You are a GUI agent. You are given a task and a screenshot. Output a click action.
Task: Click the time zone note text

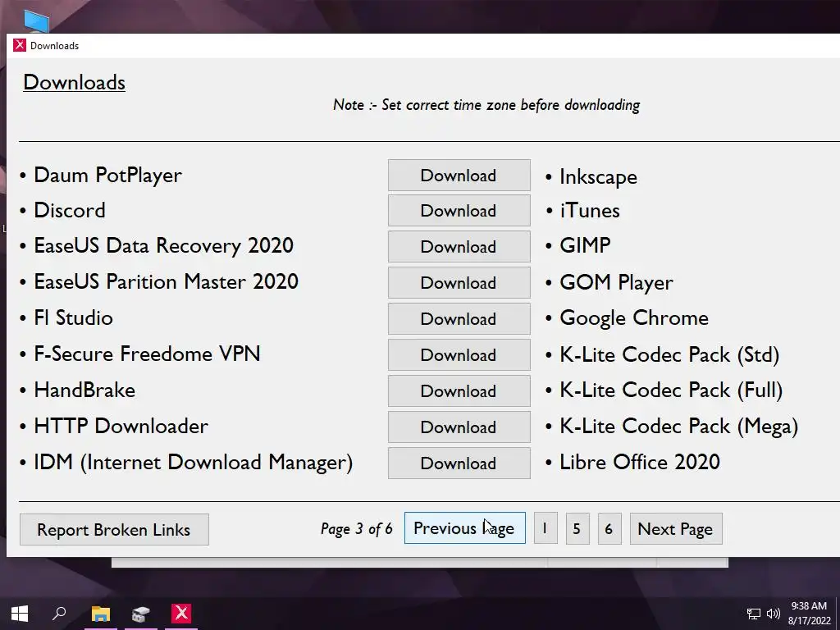[486, 105]
